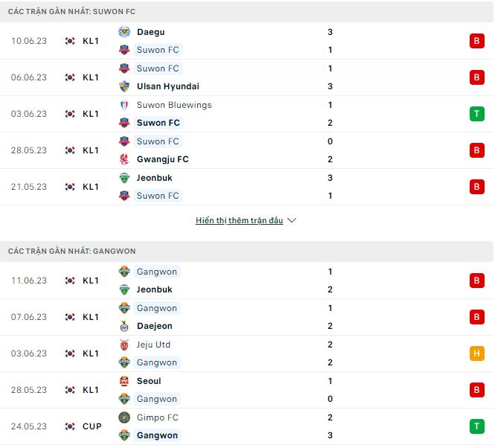The width and height of the screenshot is (495, 448).
Task: Click the Daejeon team crest icon
Action: coord(124,326)
